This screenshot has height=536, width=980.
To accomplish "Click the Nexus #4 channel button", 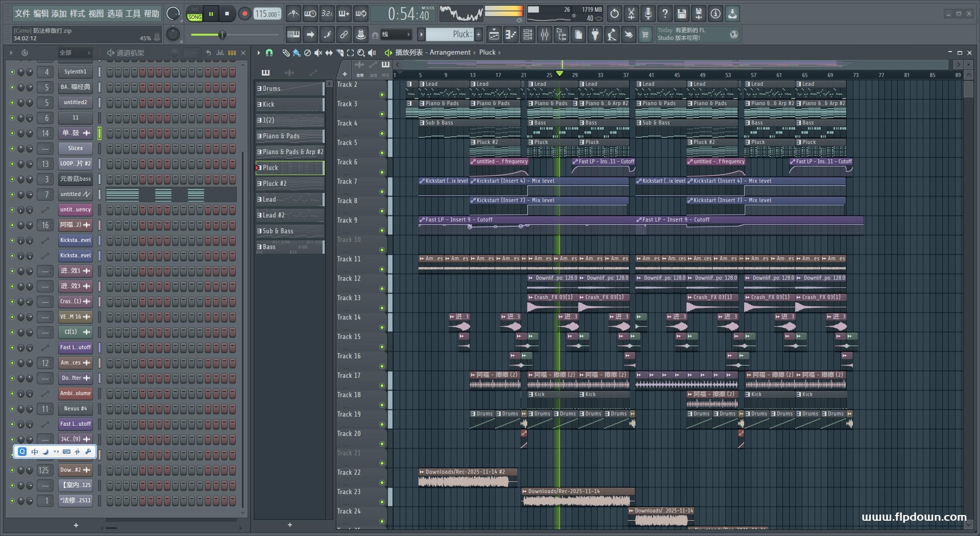I will click(75, 409).
